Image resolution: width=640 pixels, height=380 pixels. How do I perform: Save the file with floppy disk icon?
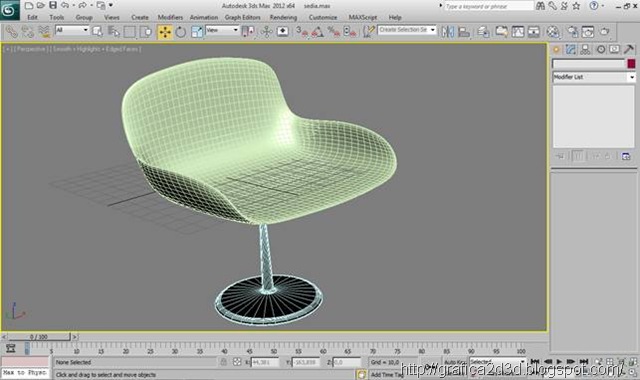coord(53,6)
